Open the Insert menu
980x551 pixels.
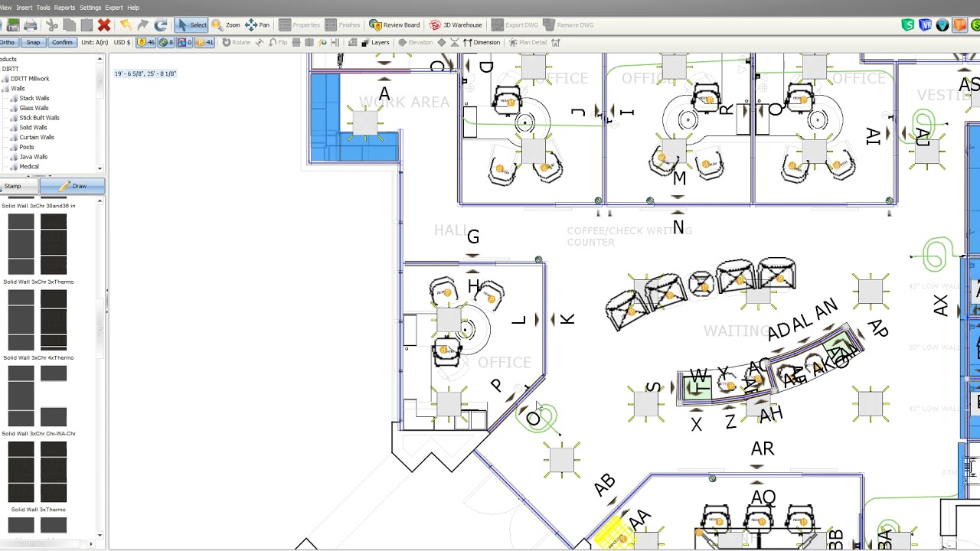tap(24, 8)
